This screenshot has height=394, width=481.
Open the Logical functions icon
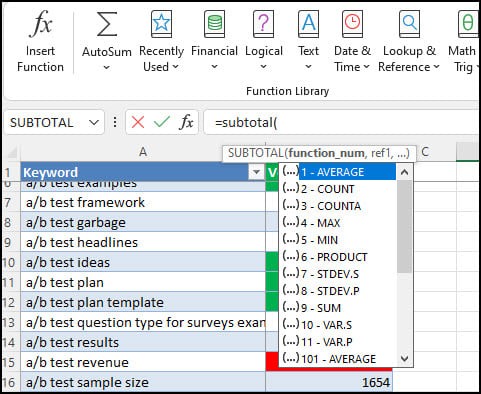pyautogui.click(x=263, y=23)
